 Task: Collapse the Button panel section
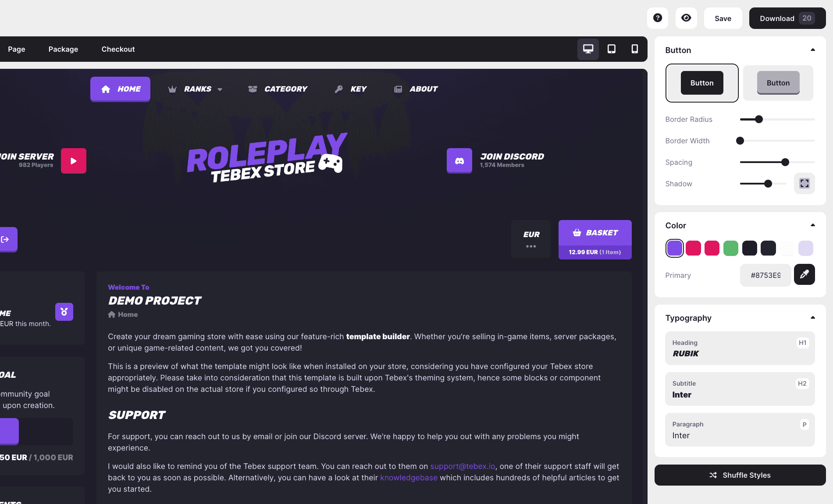[812, 50]
